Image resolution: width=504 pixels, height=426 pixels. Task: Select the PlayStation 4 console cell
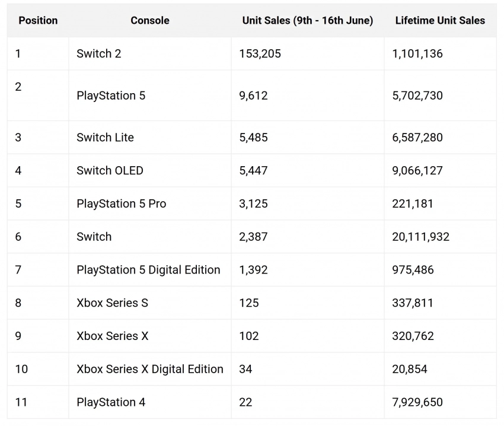click(x=111, y=402)
